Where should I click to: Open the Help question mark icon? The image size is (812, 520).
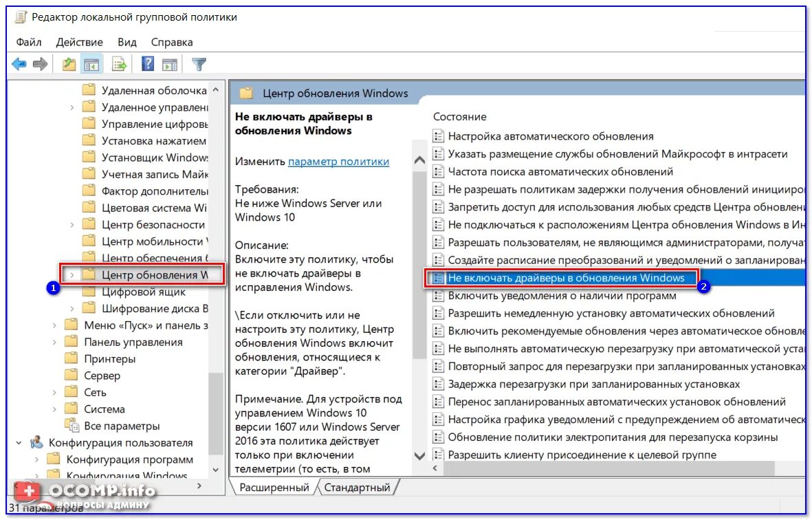(148, 64)
